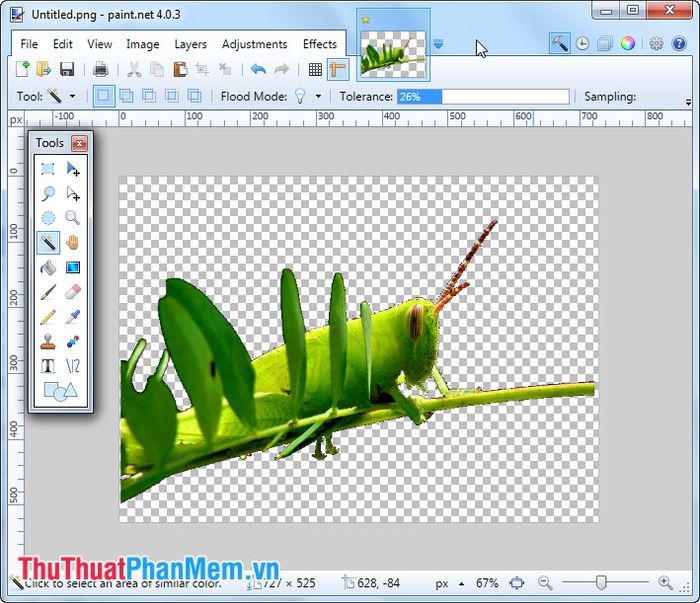The width and height of the screenshot is (700, 603).
Task: Enable Invert (xor) selection mode
Action: tap(194, 96)
